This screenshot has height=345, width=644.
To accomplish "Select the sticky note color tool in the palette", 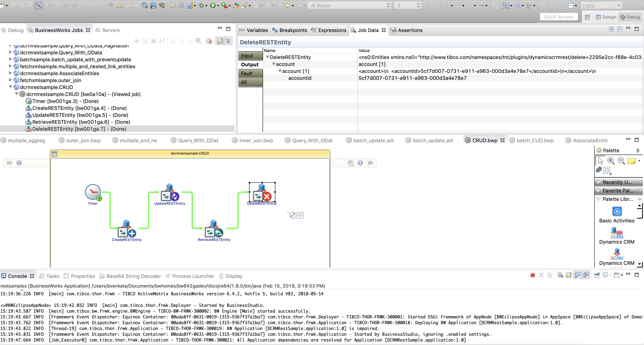I will coord(631,161).
